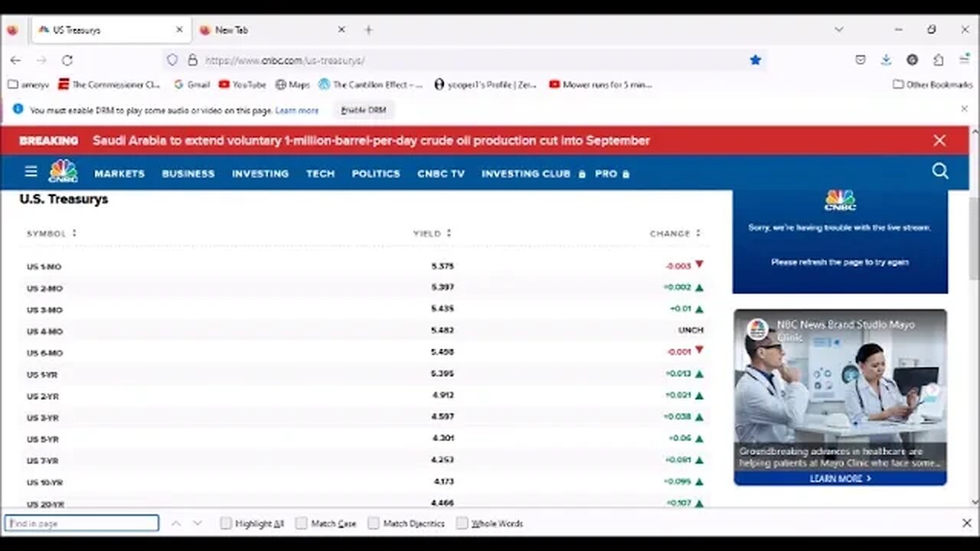Jump to next find match arrow
This screenshot has height=551, width=980.
[x=197, y=523]
